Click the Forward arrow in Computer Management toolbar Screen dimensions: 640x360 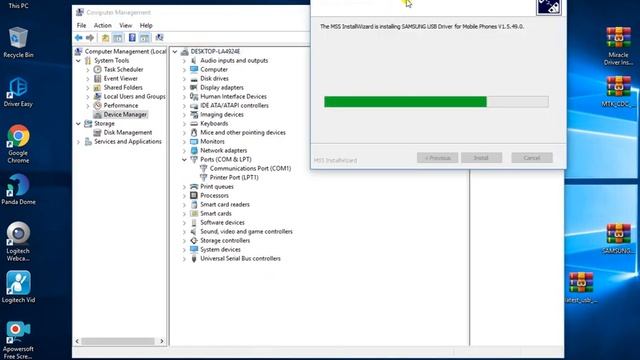pyautogui.click(x=90, y=38)
